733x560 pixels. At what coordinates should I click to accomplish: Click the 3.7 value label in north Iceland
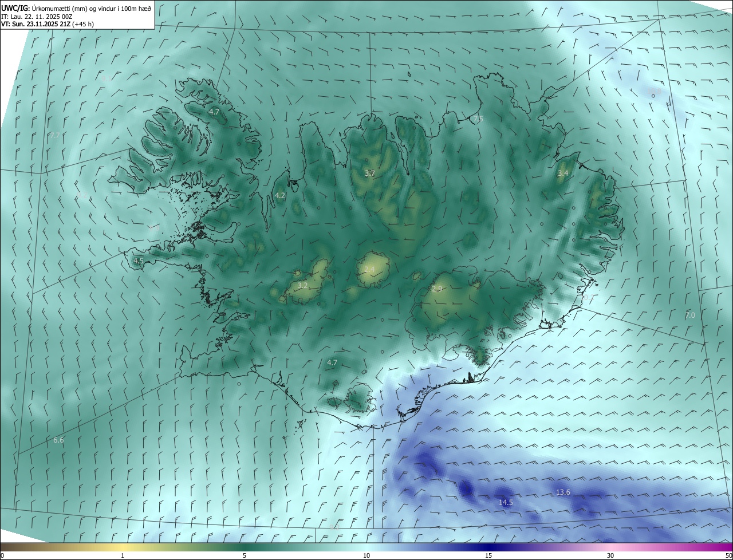pyautogui.click(x=370, y=173)
